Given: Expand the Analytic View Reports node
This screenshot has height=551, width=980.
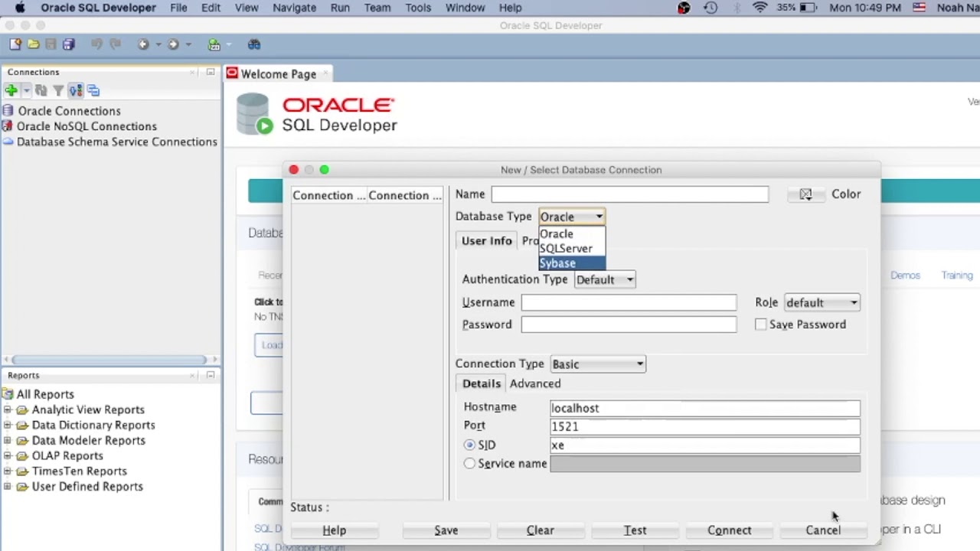Looking at the screenshot, I should (8, 410).
